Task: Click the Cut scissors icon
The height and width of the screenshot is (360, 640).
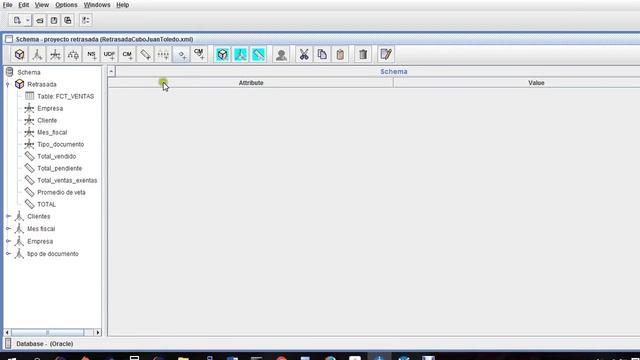Action: [304, 54]
